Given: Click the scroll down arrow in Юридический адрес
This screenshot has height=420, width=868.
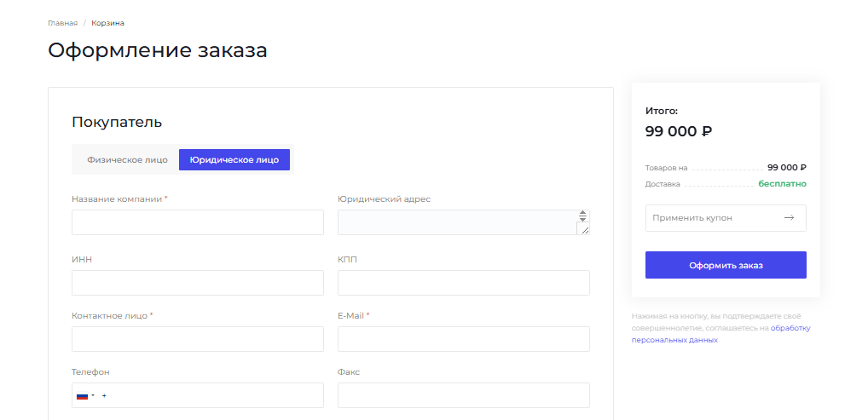Looking at the screenshot, I should click(x=582, y=219).
